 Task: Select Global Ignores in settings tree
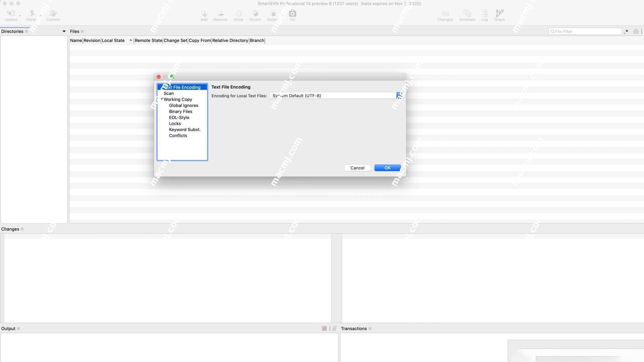[x=183, y=106]
